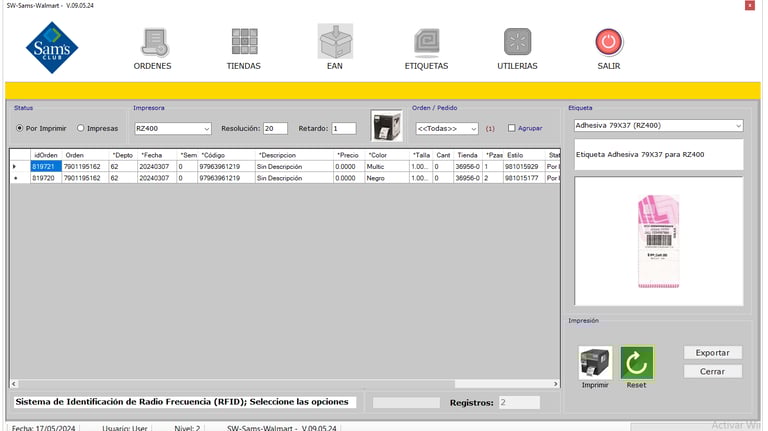Click the *Talla column header
Image resolution: width=768 pixels, height=431 pixels.
coord(422,155)
